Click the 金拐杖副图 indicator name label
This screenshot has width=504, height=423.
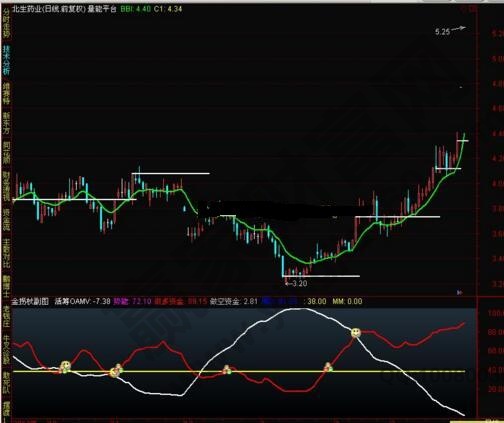coord(30,301)
